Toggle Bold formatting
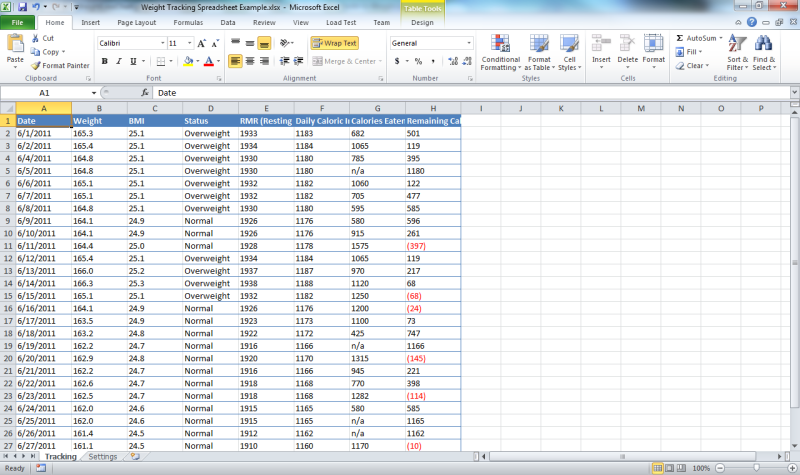 [x=105, y=61]
